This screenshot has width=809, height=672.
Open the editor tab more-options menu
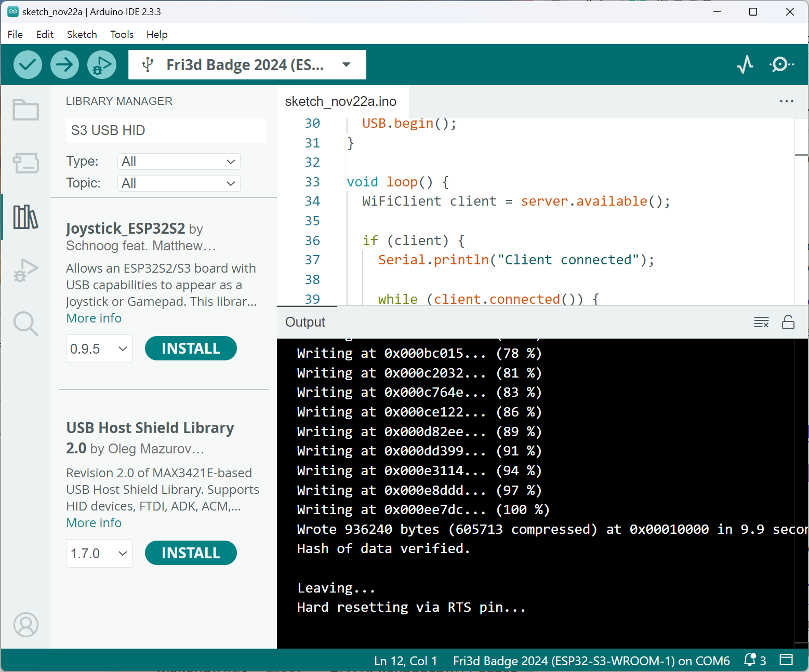[x=787, y=101]
